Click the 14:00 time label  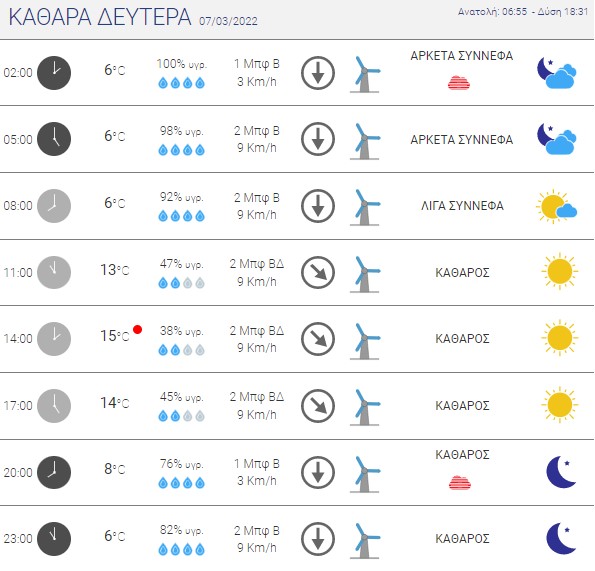18,338
